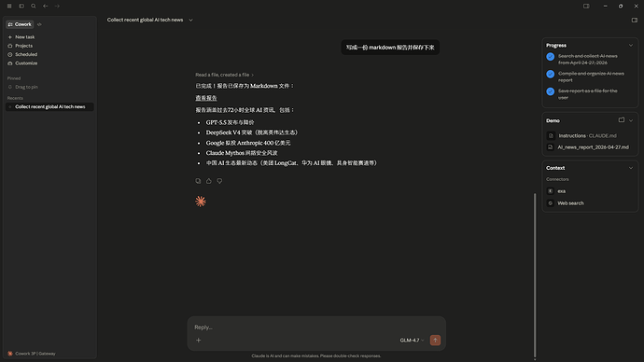Viewport: 644px width, 362px height.
Task: Go back with the left arrow
Action: coord(46,7)
